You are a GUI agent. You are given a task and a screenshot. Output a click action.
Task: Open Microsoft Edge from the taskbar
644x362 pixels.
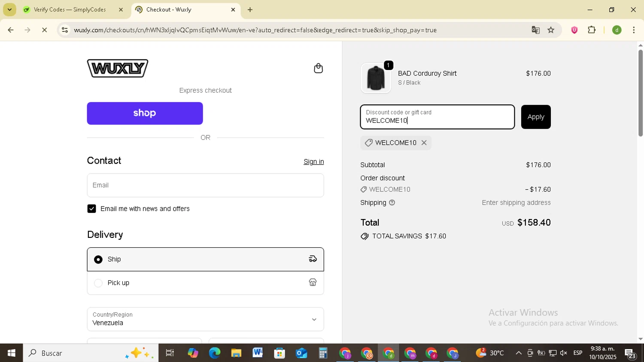(x=214, y=353)
